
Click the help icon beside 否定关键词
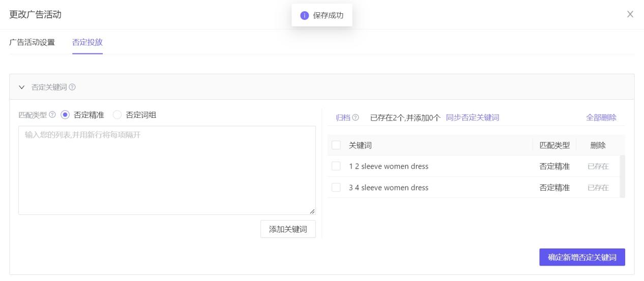72,87
